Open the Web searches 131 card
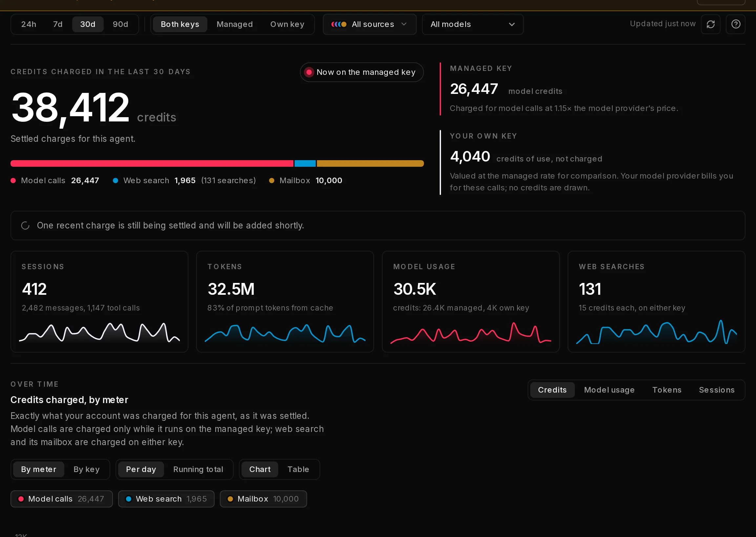The height and width of the screenshot is (537, 756). coord(656,302)
